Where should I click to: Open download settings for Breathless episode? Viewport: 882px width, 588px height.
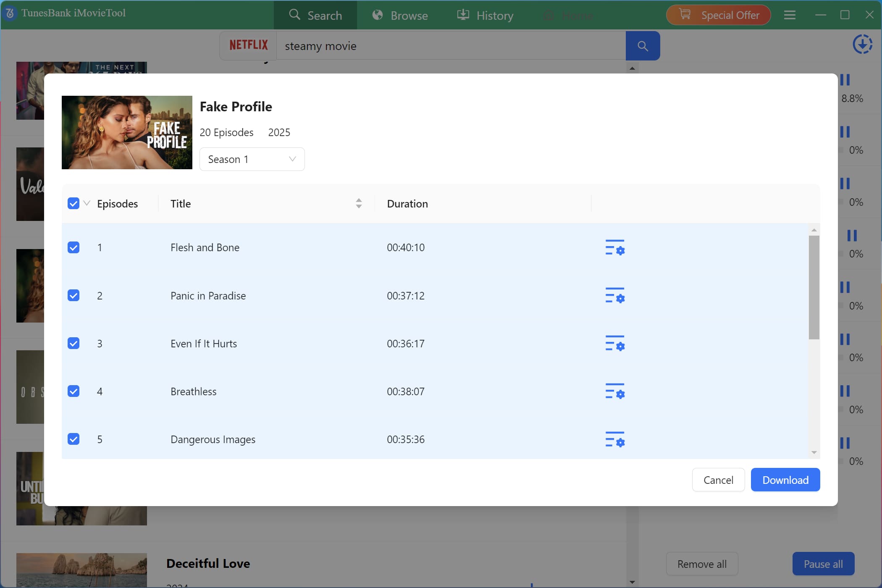tap(615, 391)
